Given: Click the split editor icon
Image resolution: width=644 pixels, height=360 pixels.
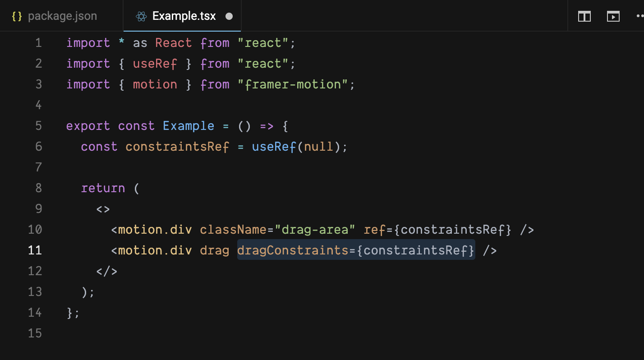Looking at the screenshot, I should [x=584, y=16].
